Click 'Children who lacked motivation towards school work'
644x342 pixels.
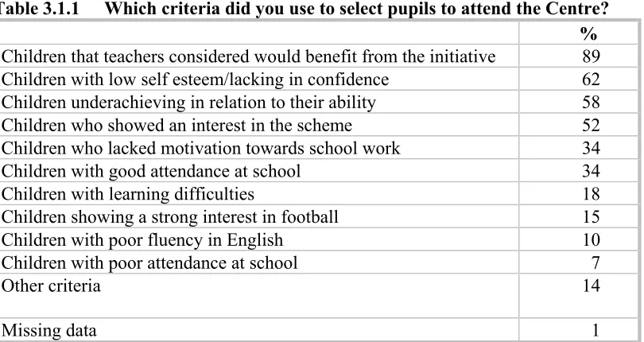[200, 149]
